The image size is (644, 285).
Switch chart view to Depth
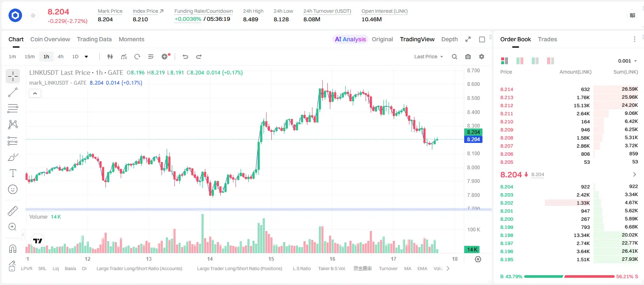click(449, 39)
